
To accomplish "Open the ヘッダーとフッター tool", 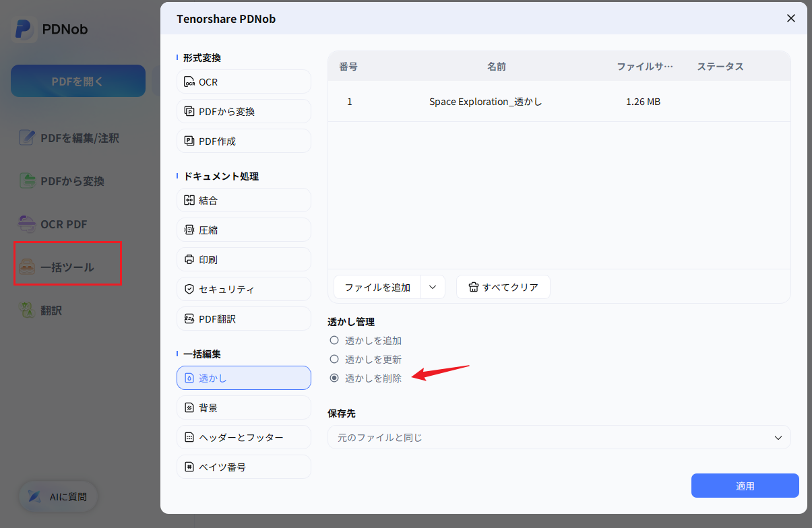I will click(x=244, y=437).
